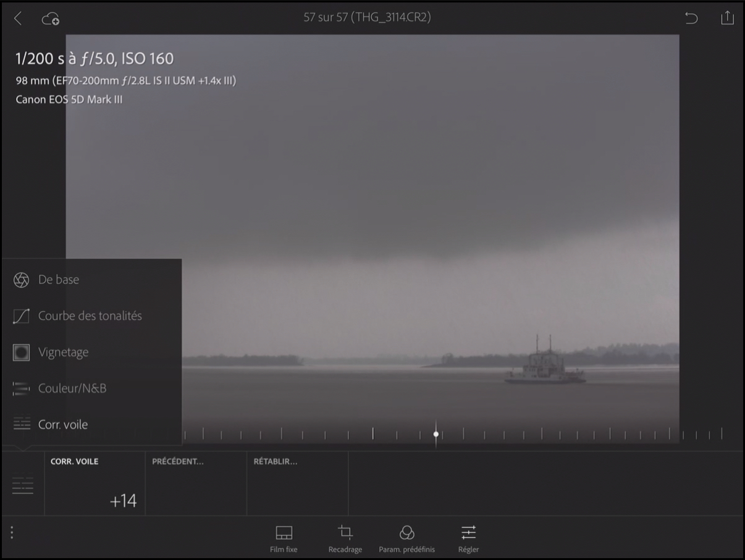The width and height of the screenshot is (745, 560).
Task: Open the PRÉCÉDENT... options
Action: click(196, 483)
